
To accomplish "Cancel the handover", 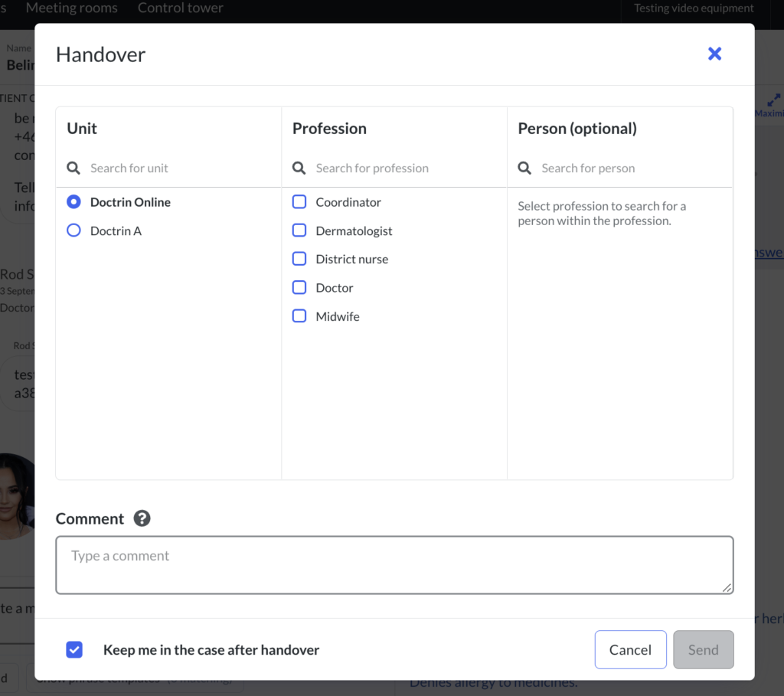I will tap(631, 649).
